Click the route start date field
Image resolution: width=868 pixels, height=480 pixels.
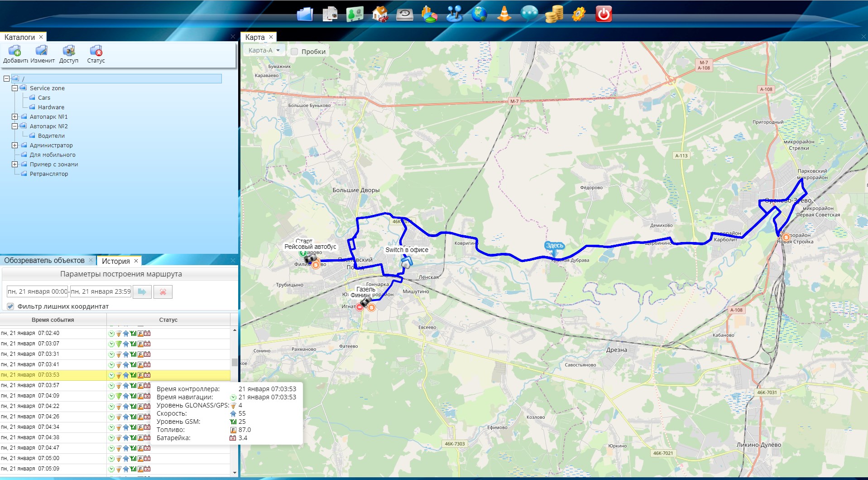37,291
